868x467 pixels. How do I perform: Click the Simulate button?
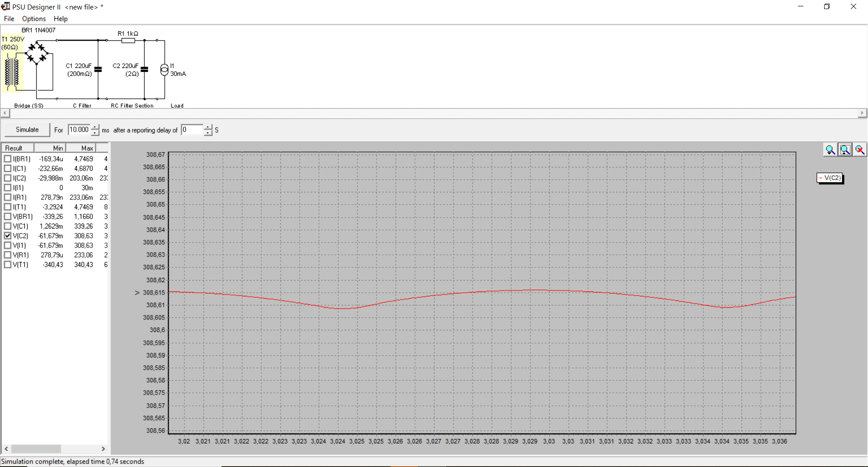pyautogui.click(x=27, y=130)
